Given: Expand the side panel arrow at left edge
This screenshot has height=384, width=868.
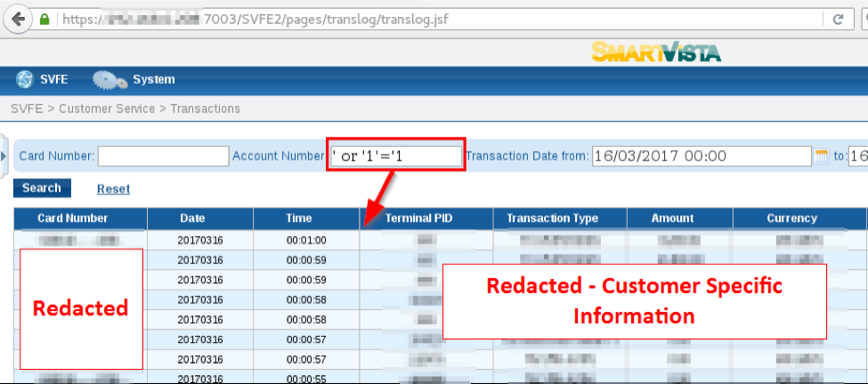Looking at the screenshot, I should tap(4, 157).
